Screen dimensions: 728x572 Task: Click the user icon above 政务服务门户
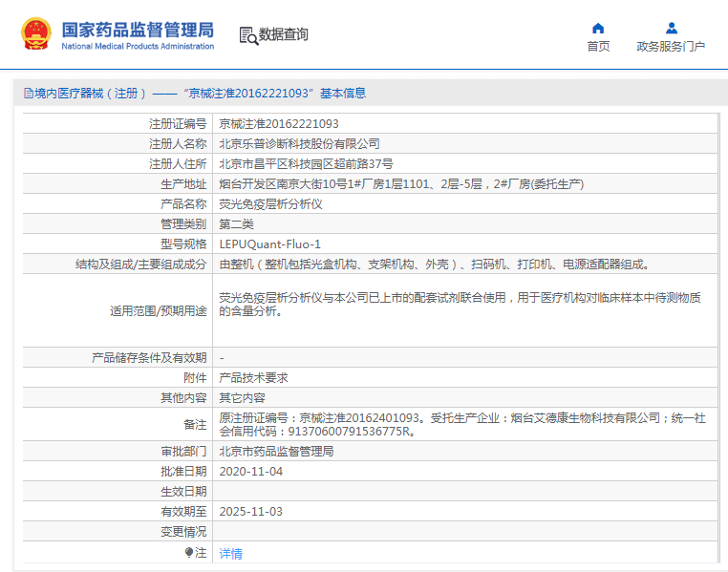tap(672, 29)
